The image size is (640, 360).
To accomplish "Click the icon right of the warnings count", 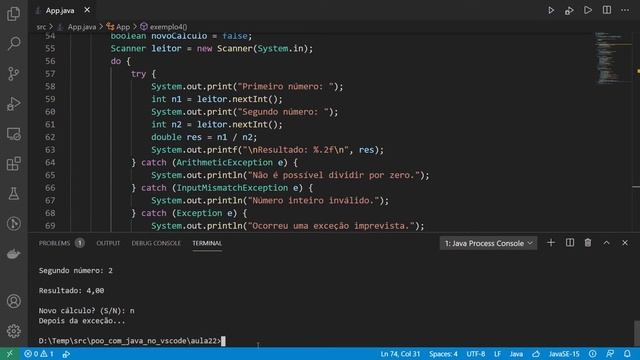I will click(x=66, y=354).
